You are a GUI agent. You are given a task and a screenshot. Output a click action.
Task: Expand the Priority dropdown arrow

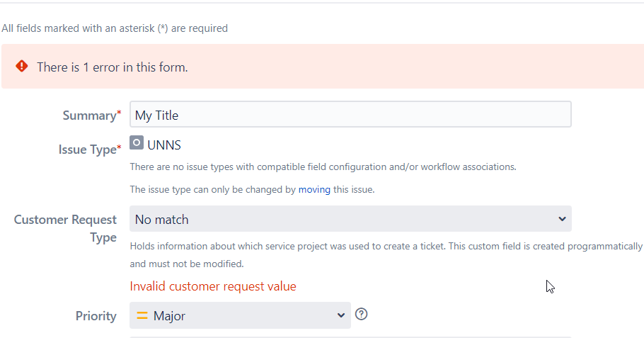340,315
